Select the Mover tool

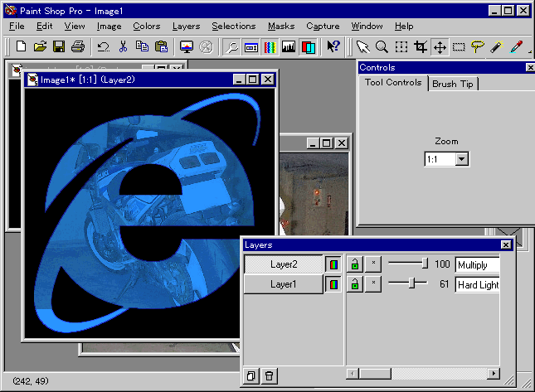440,46
